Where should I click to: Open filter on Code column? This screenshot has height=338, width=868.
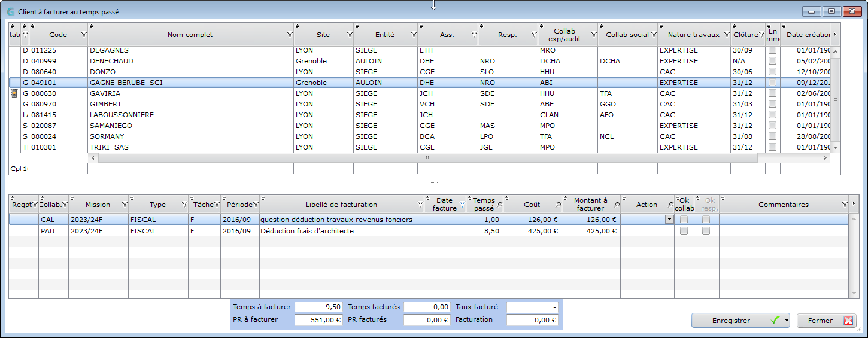(x=84, y=35)
